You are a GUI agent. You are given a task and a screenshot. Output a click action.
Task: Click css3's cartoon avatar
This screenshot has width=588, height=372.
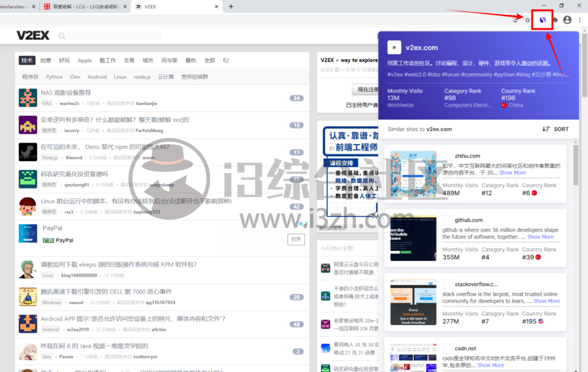click(x=28, y=207)
